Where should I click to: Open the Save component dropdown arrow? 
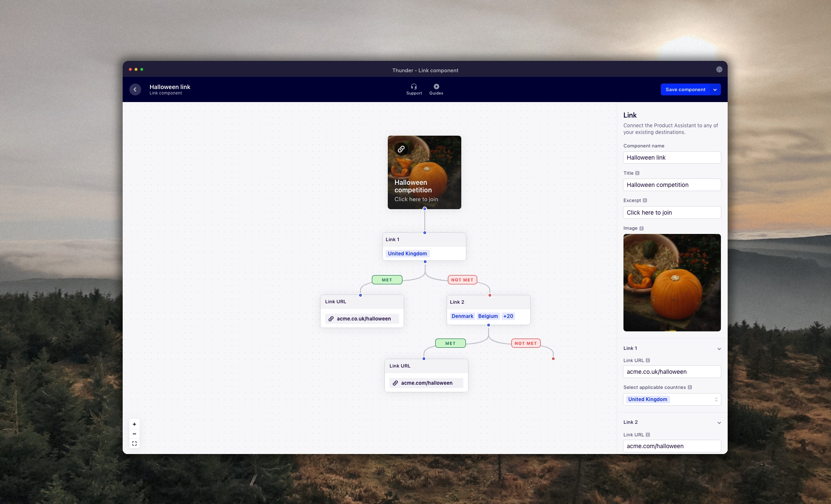tap(715, 89)
